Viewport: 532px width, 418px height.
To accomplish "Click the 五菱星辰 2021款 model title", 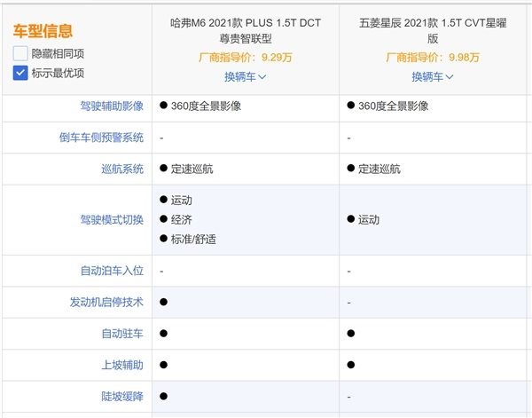I will click(433, 30).
